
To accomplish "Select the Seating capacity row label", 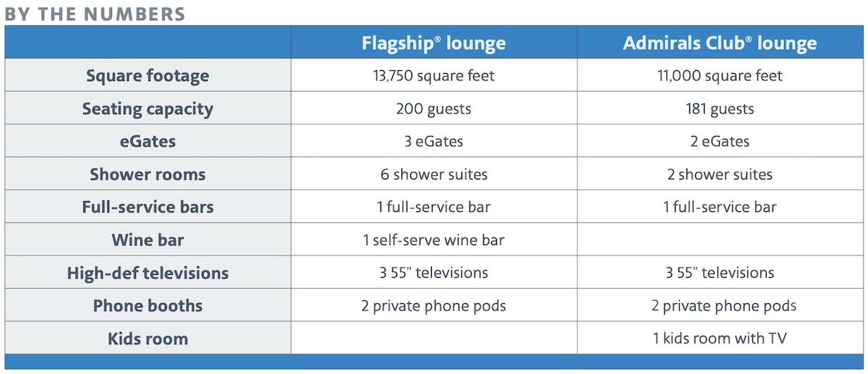I will [148, 109].
